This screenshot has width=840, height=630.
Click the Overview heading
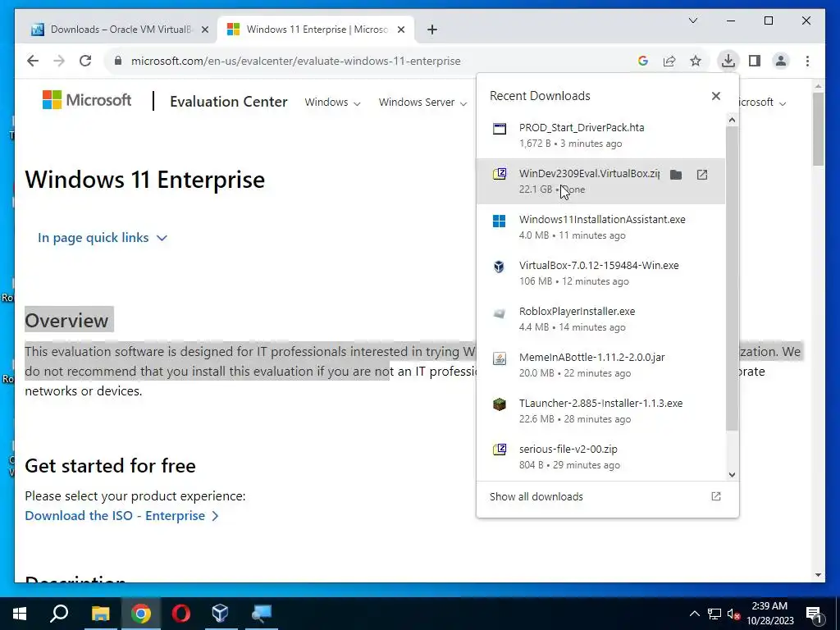click(67, 321)
